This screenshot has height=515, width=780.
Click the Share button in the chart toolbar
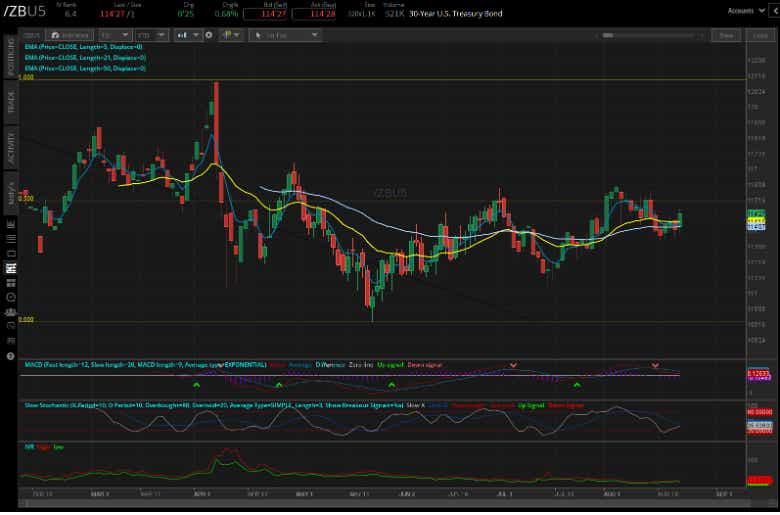click(726, 35)
